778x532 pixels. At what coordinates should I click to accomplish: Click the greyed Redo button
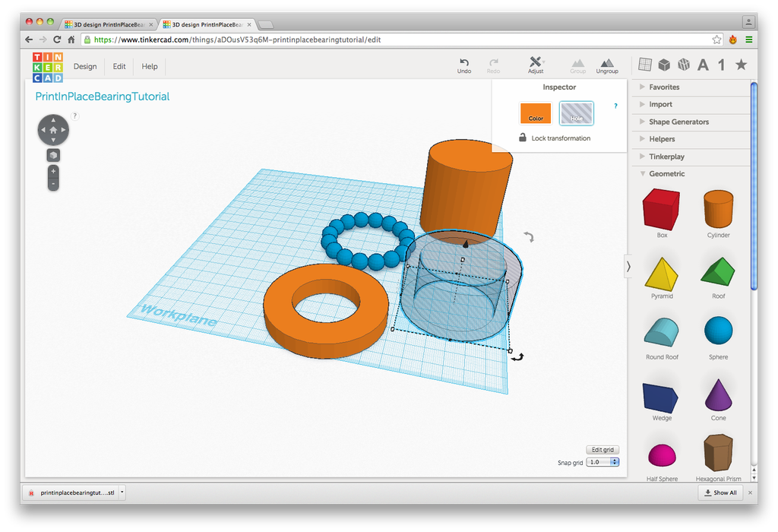coord(493,65)
